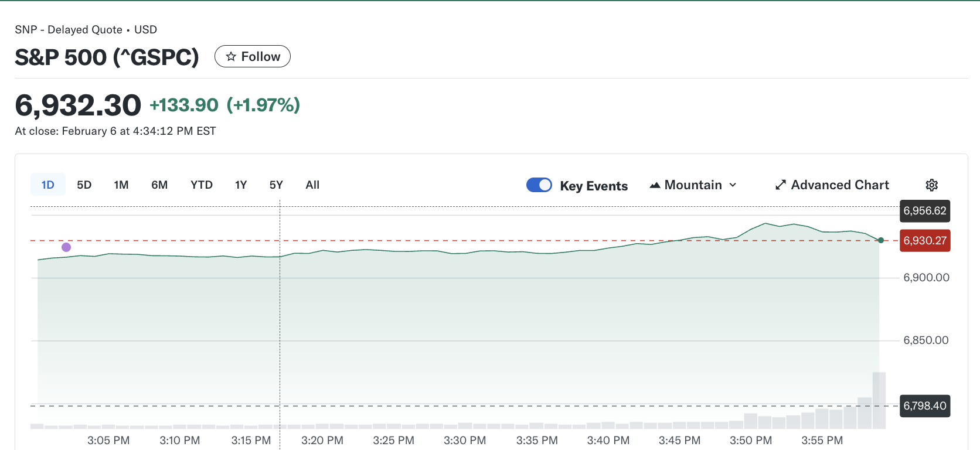Select the All time range tab
Image resolution: width=980 pixels, height=450 pixels.
coord(312,185)
